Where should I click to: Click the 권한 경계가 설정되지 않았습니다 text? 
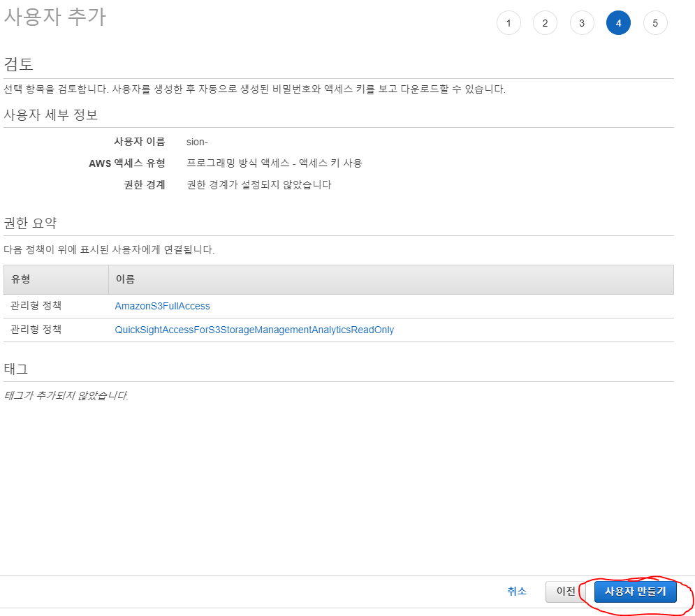[x=259, y=185]
